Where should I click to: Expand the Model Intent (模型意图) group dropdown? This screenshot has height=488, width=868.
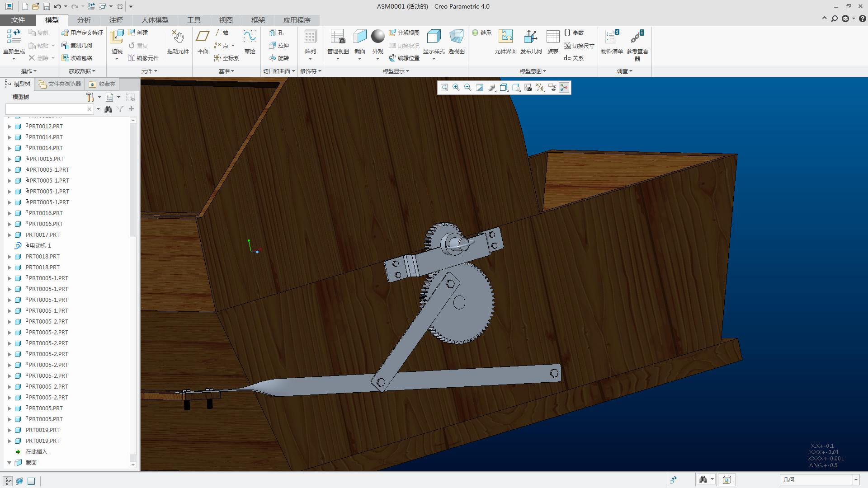[x=533, y=71]
